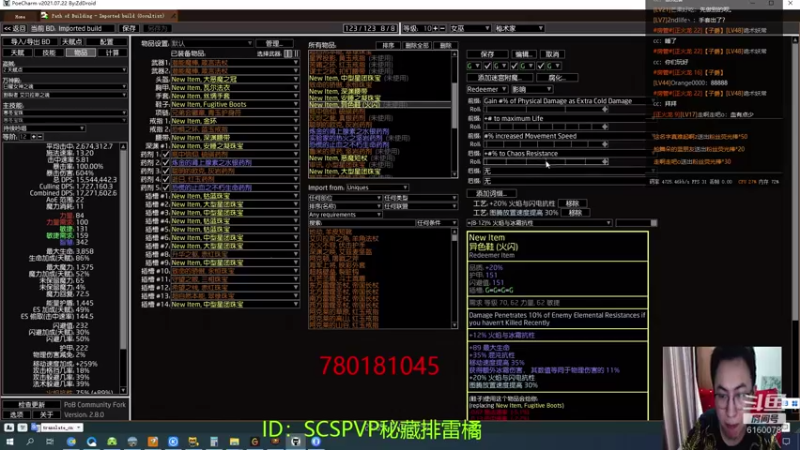
Task: Open the 影响 second influence dropdown
Action: (531, 89)
